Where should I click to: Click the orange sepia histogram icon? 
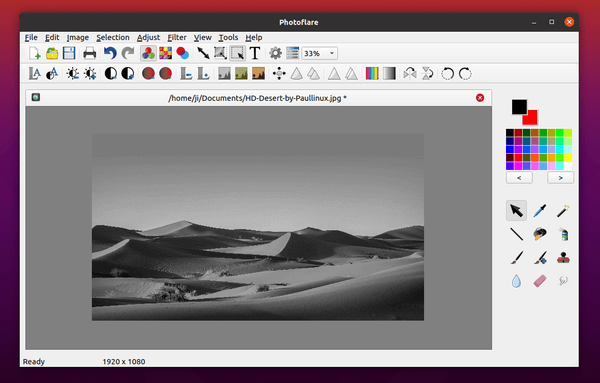(x=258, y=73)
